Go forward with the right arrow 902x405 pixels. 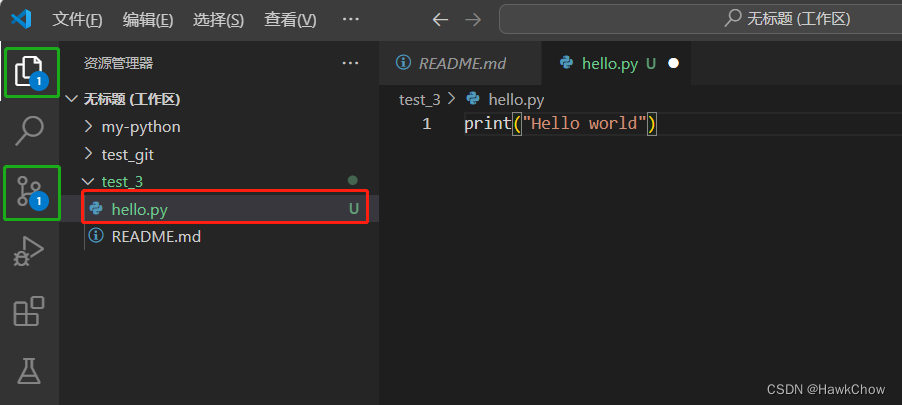pos(473,19)
